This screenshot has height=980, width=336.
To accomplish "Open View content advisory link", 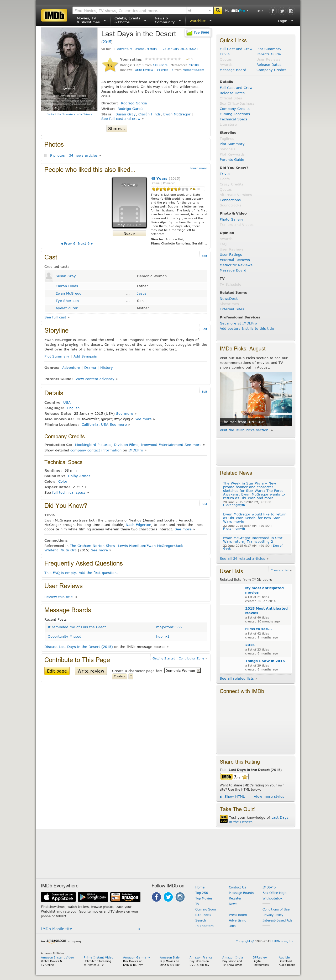I will point(95,379).
